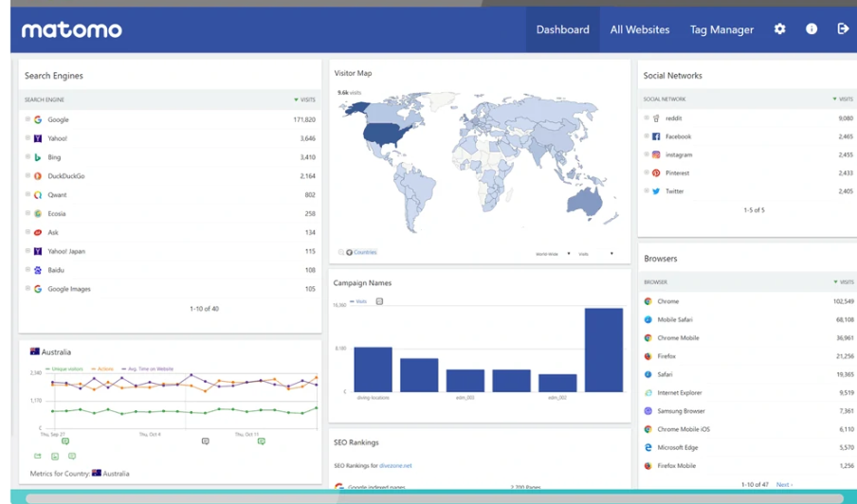Expand the Yahoo! Japan row

point(27,251)
